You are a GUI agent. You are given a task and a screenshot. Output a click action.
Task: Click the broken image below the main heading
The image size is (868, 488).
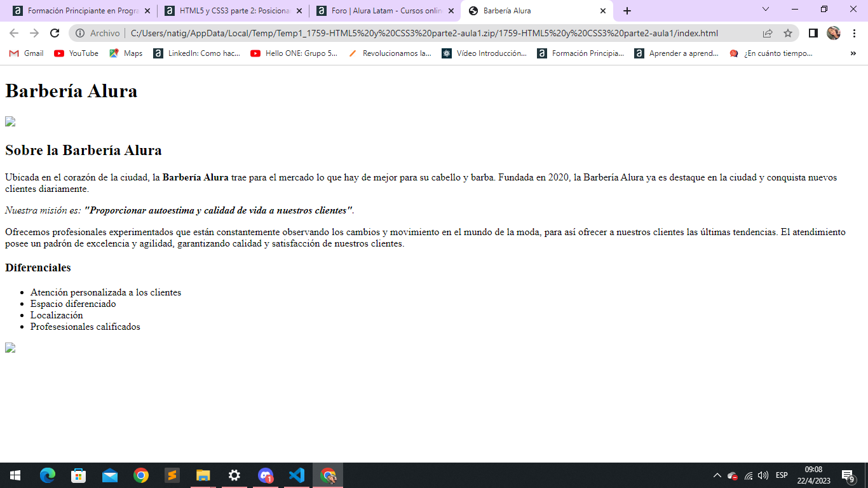(10, 121)
